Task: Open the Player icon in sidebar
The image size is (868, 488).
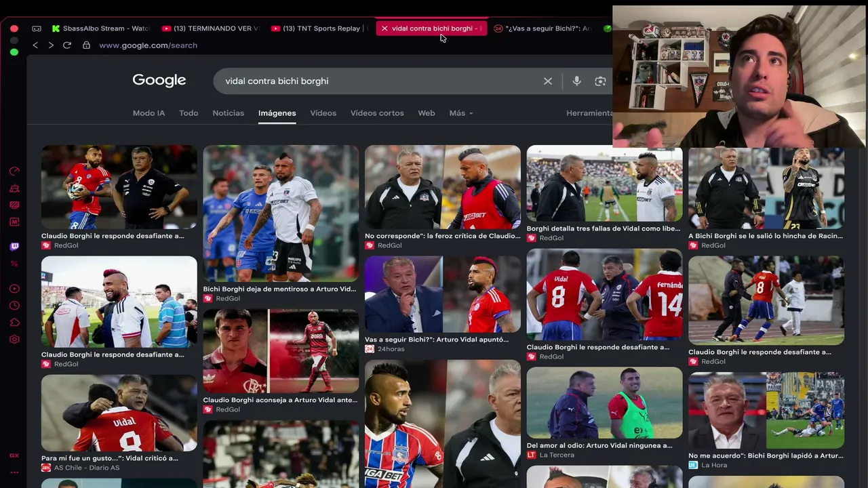Action: pyautogui.click(x=14, y=289)
